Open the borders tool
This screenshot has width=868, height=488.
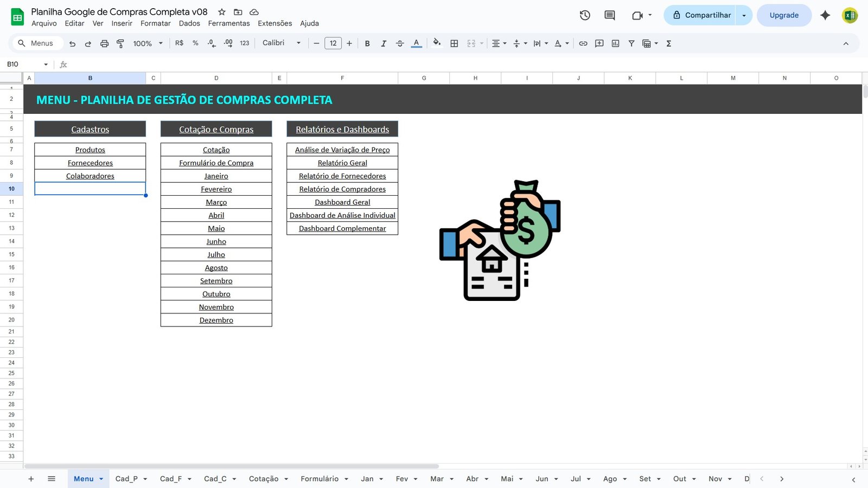point(454,43)
